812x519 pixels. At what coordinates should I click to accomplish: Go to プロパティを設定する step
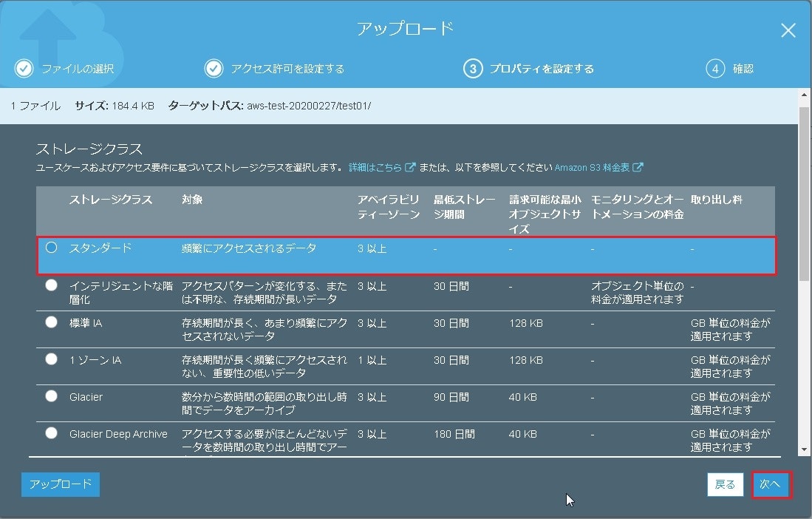542,68
